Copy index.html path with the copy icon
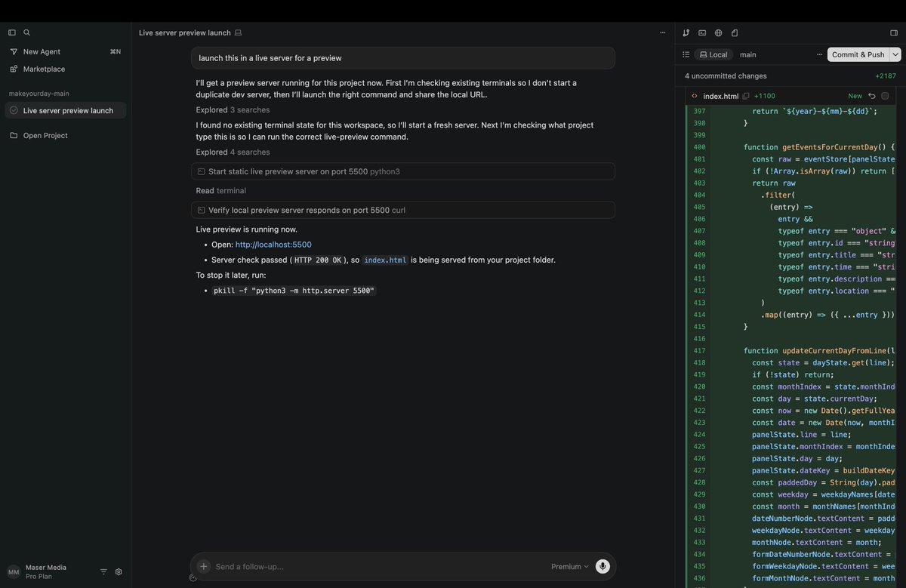 coord(746,96)
